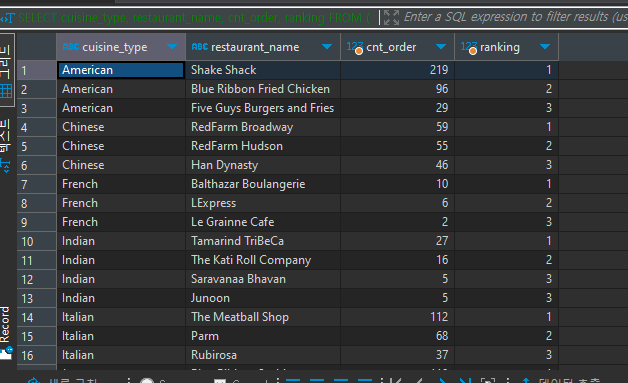Open restaurant_name column filter dropdown
The image size is (628, 383).
coord(327,47)
